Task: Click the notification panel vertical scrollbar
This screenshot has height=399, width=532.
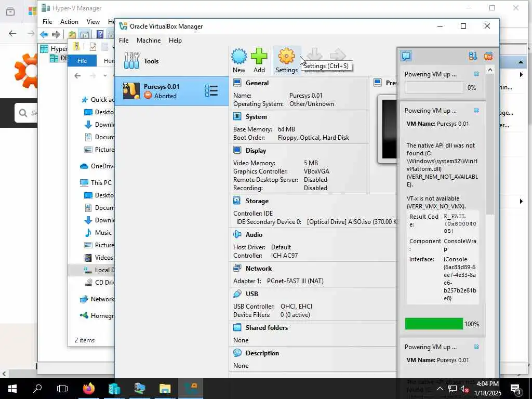Action: (x=489, y=144)
